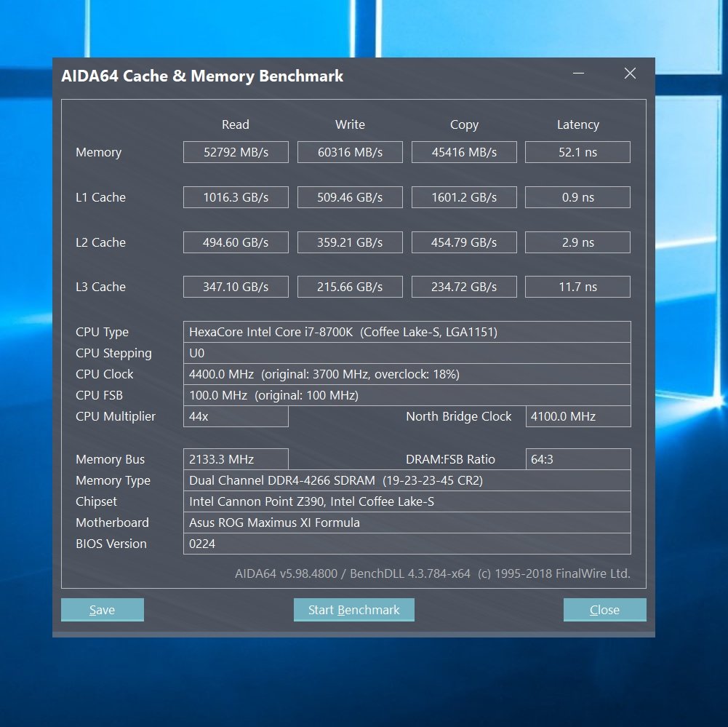The height and width of the screenshot is (727, 728).
Task: Click the Memory Bus value 2133.3 MHz
Action: (x=236, y=459)
